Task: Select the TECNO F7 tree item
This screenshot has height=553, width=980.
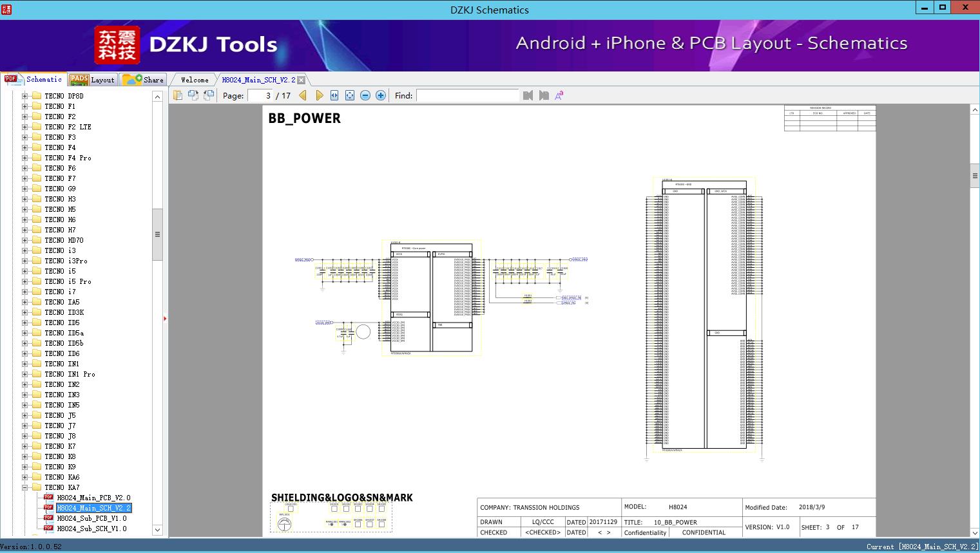Action: click(60, 178)
